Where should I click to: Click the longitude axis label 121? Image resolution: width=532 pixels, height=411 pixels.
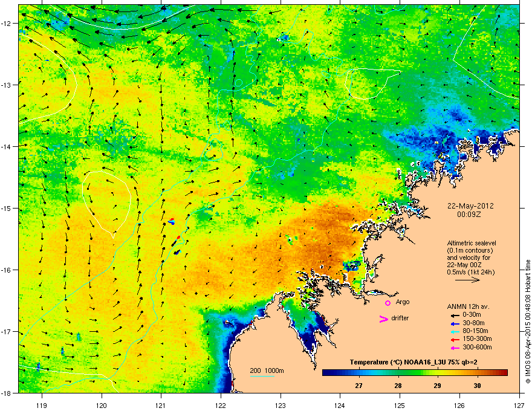(161, 405)
